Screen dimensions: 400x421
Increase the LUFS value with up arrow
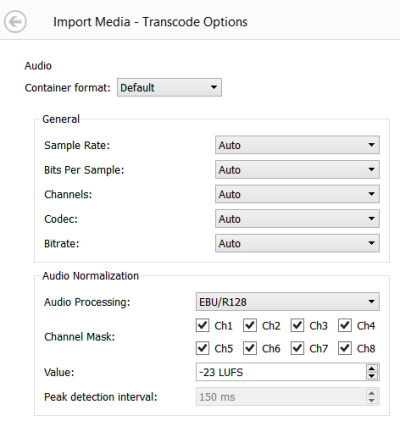click(372, 368)
